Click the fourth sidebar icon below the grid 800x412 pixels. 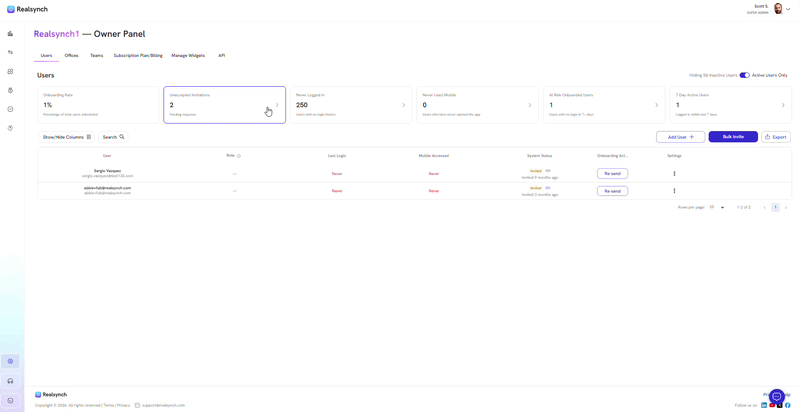pos(10,90)
